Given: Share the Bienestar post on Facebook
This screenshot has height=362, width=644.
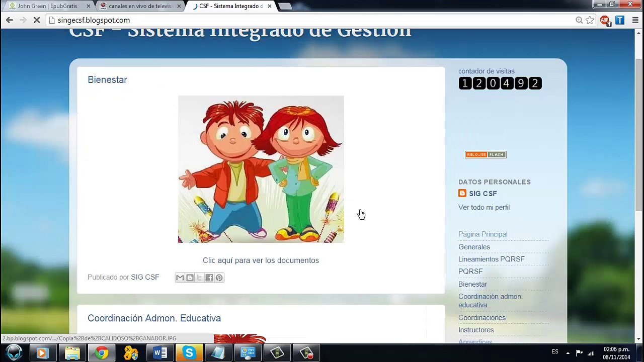Looking at the screenshot, I should 209,278.
